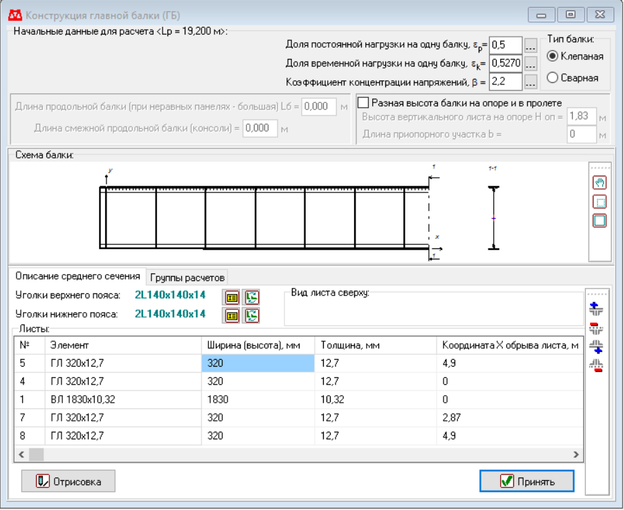Remove sheet from bottom flange icon
This screenshot has height=510, width=624.
click(597, 365)
